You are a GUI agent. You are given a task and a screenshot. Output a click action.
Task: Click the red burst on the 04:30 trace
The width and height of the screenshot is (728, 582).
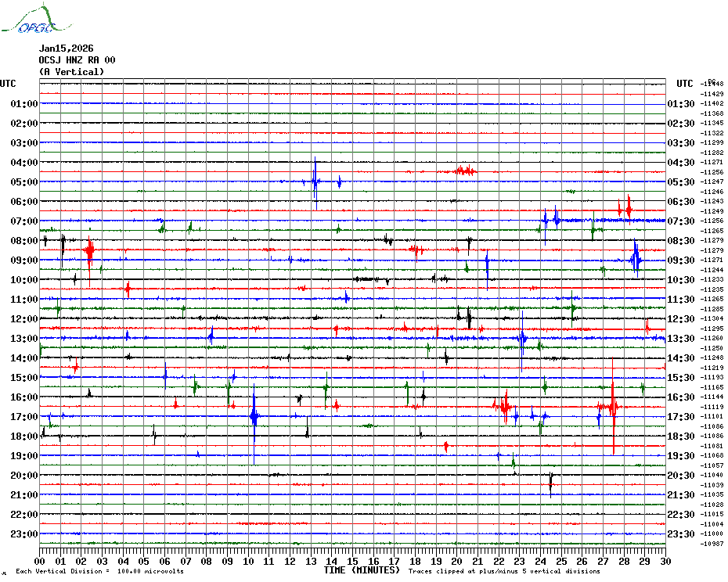click(x=463, y=171)
